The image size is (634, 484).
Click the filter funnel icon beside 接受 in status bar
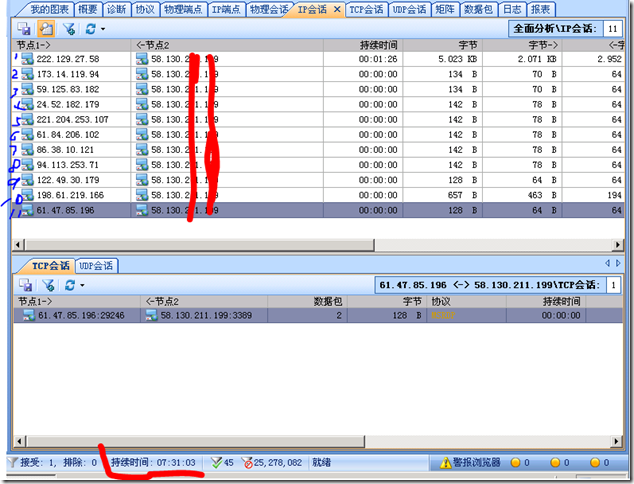coord(13,462)
